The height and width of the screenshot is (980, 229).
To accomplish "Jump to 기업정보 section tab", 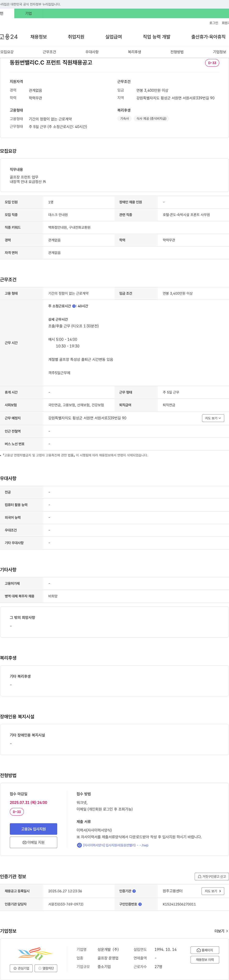I will click(x=219, y=52).
